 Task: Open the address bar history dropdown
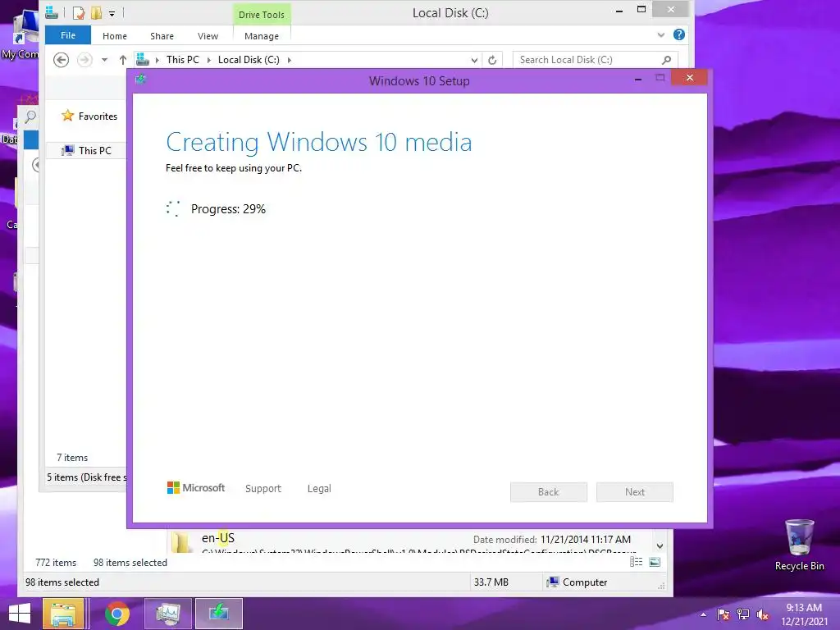click(474, 61)
